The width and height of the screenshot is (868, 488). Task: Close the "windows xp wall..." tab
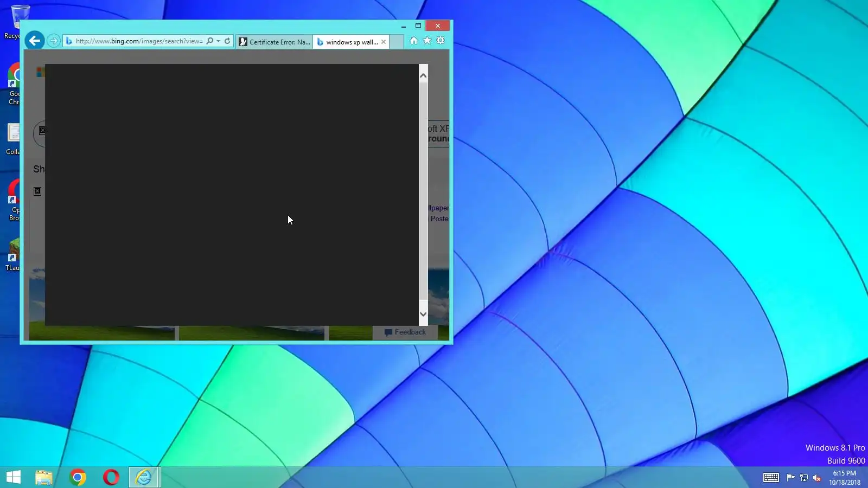[x=384, y=42]
